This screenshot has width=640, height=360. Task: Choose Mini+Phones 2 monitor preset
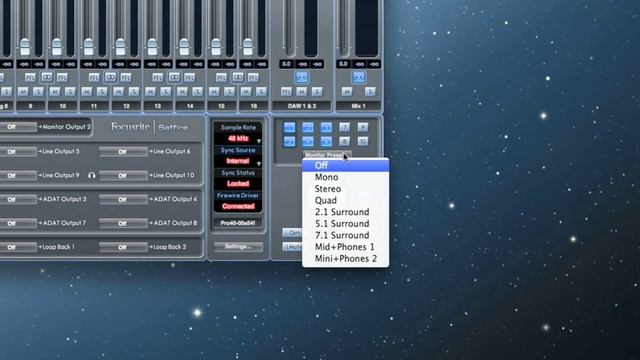[345, 259]
